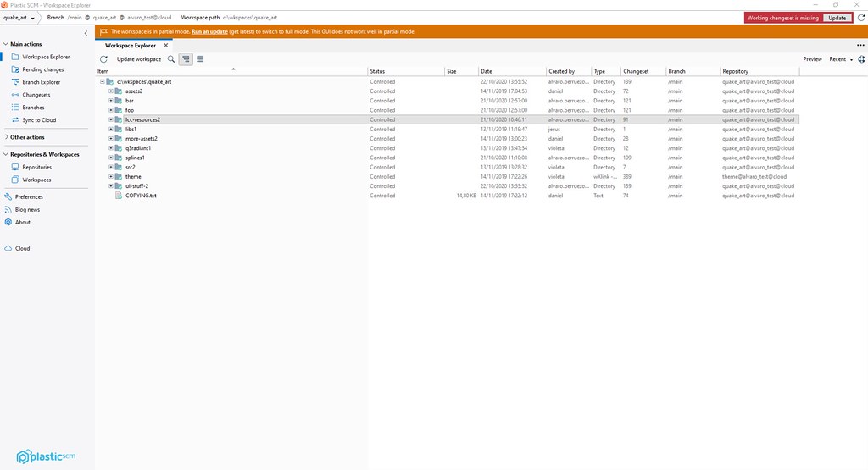Sort by the Date column header
The width and height of the screenshot is (868, 470).
(512, 71)
